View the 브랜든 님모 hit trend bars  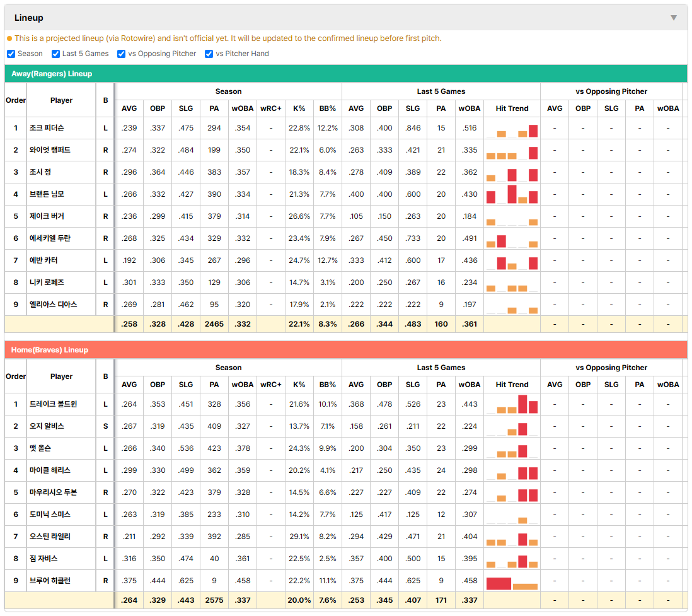pyautogui.click(x=512, y=194)
